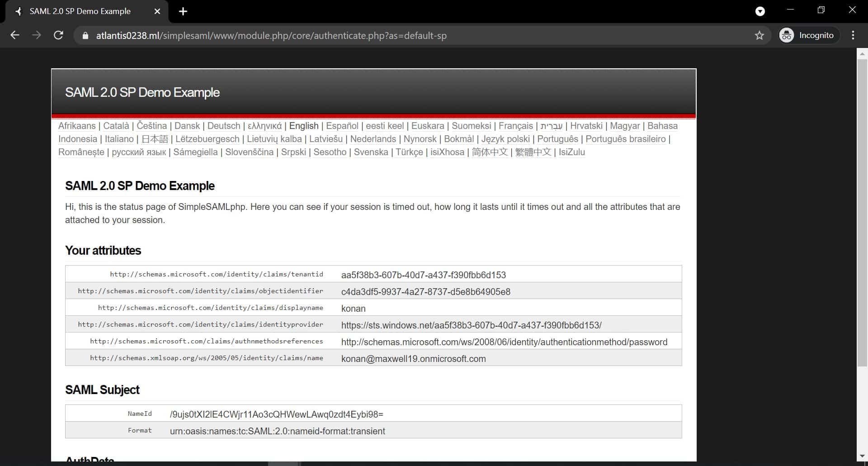Switch language to Bahasa Indonesia

tap(662, 126)
